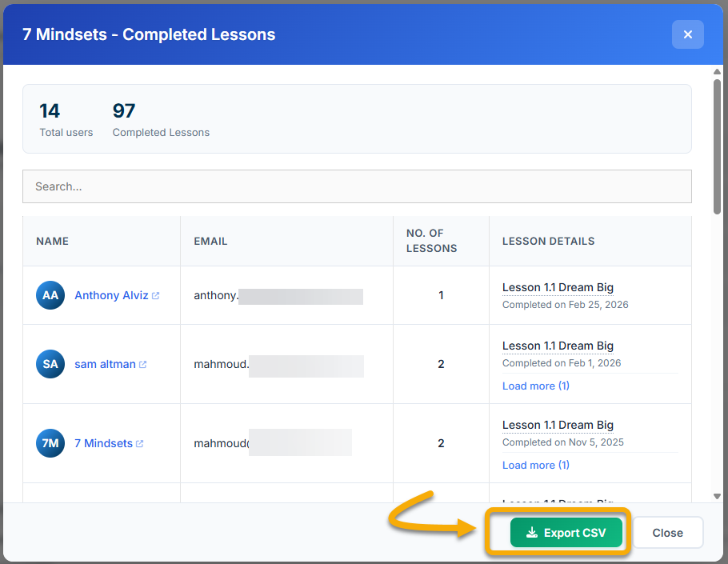
Task: Click lesson count 2 in sam altman's row
Action: pos(441,364)
